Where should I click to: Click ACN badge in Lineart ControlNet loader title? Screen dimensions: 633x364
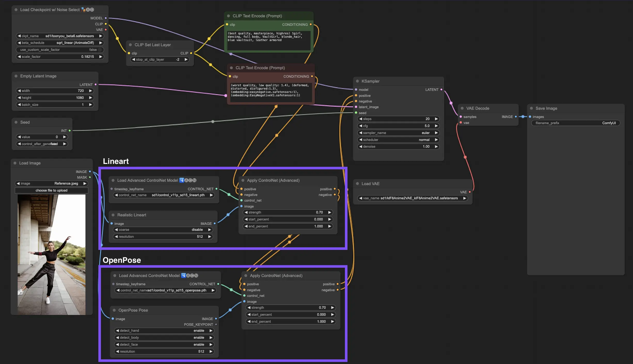tap(188, 180)
